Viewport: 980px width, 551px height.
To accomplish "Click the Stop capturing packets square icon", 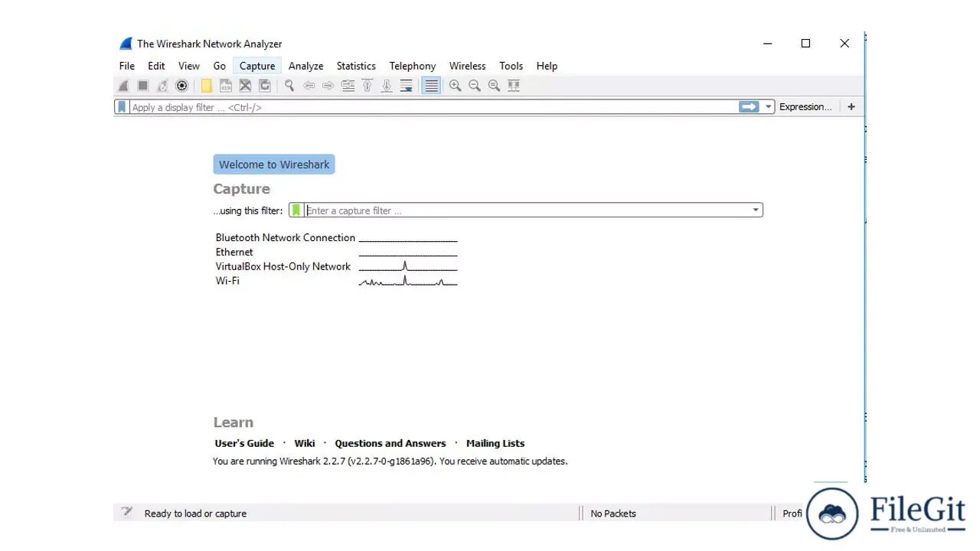I will point(142,86).
